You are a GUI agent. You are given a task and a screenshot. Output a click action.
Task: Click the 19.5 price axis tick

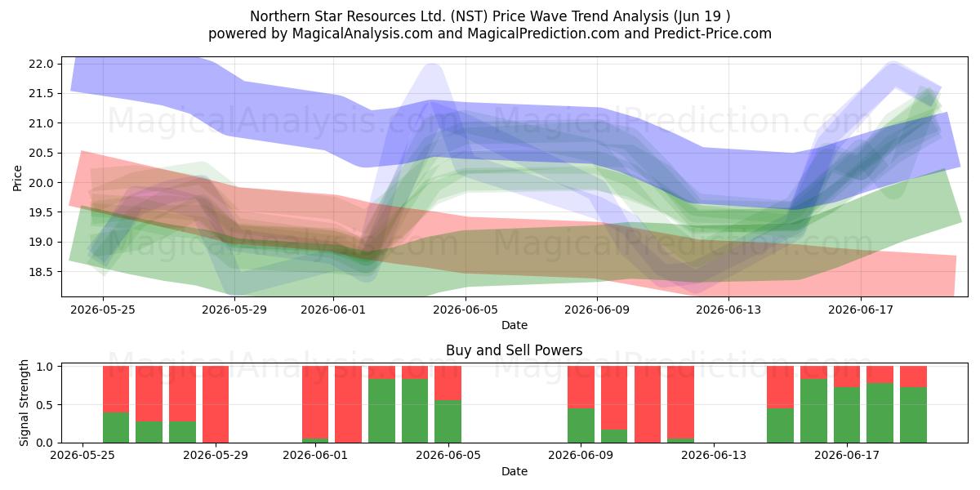point(42,212)
